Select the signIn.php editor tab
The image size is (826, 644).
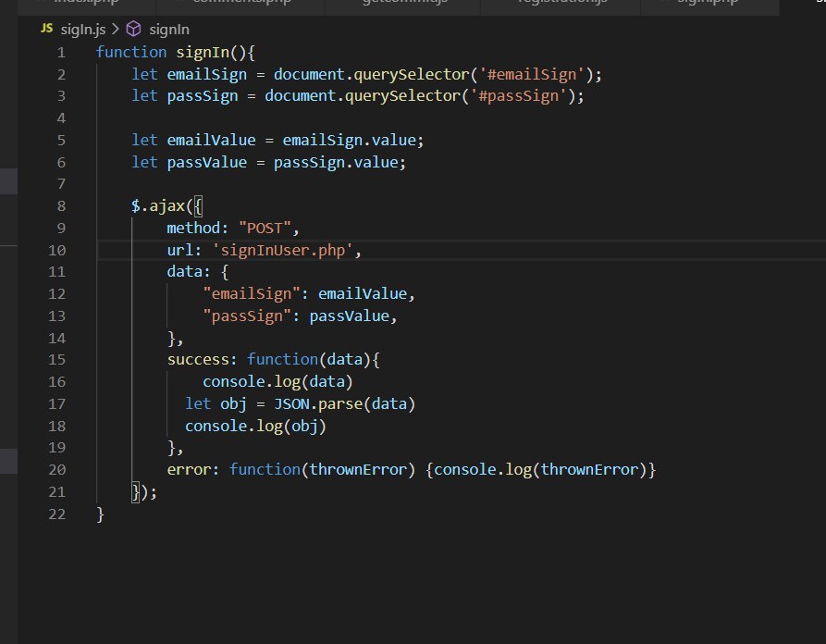[x=707, y=3]
